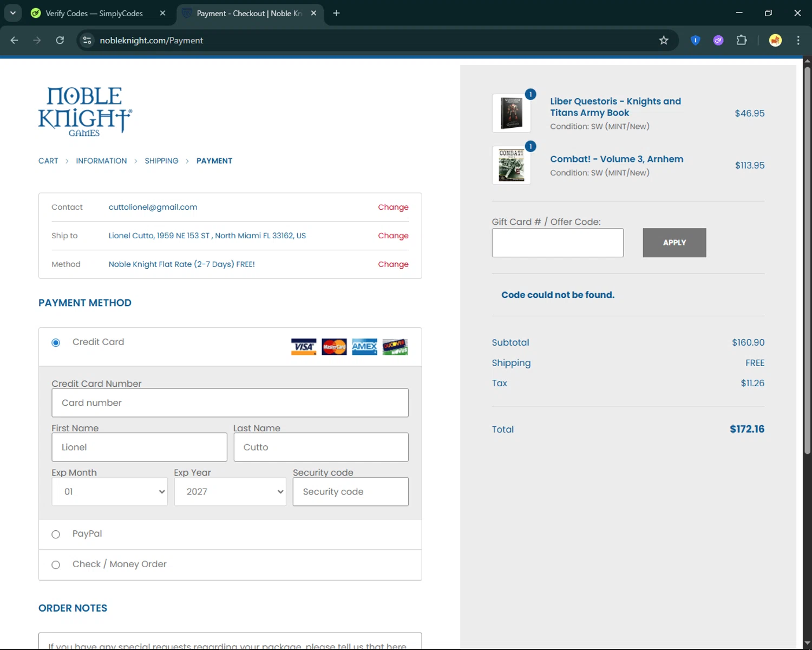812x650 pixels.
Task: Click the 'Code could not be found.' message
Action: pos(558,295)
